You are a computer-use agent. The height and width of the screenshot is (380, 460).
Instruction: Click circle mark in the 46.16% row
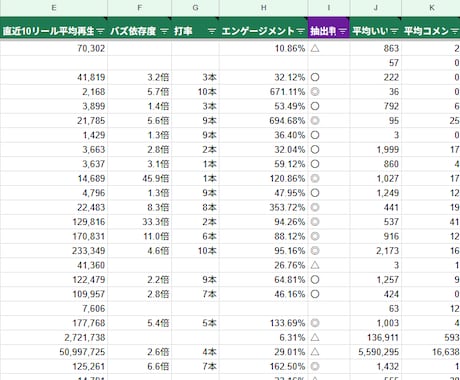click(x=315, y=294)
